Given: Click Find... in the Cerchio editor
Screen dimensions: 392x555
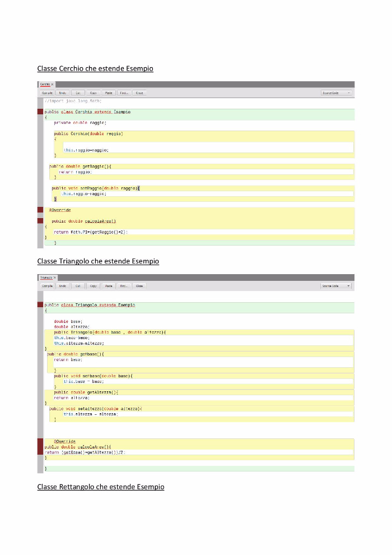Looking at the screenshot, I should (124, 93).
